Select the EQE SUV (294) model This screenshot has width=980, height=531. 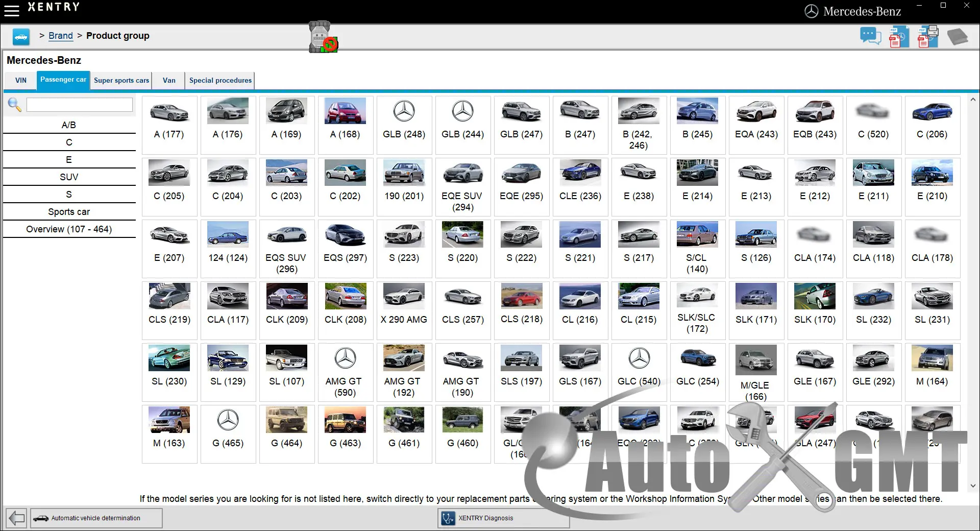tap(463, 187)
